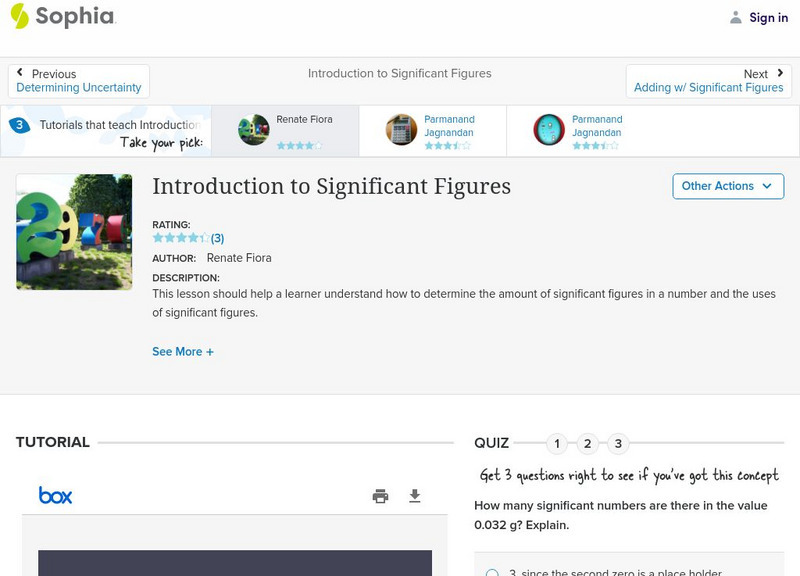Screen dimensions: 800x576
Task: Go to next lesson Adding w/ Significant Figures
Action: coord(708,81)
